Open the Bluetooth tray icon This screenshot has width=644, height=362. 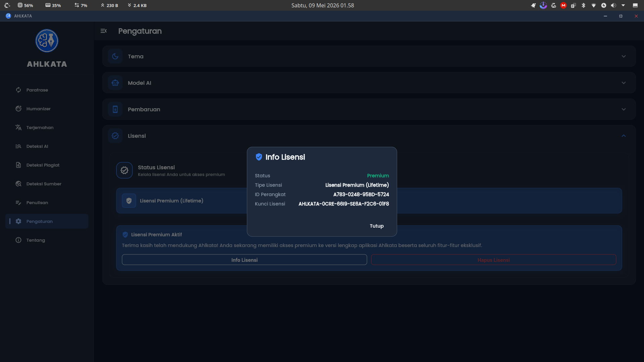pyautogui.click(x=583, y=5)
